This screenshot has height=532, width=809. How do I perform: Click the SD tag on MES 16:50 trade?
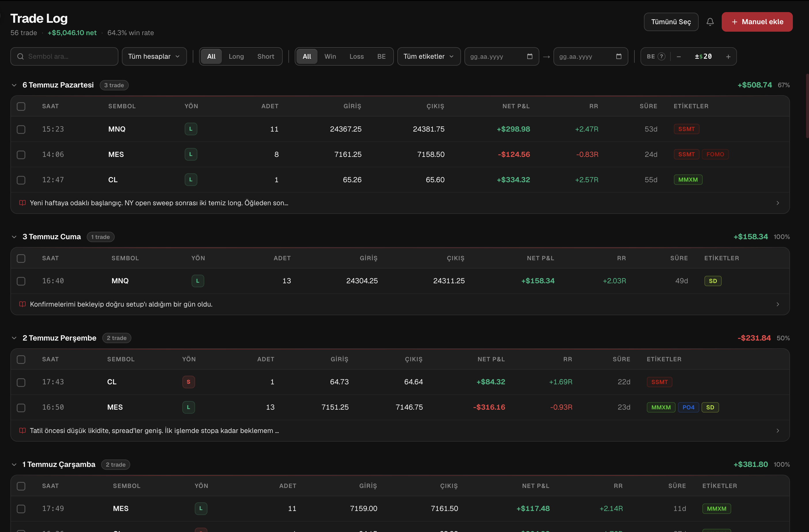[710, 407]
